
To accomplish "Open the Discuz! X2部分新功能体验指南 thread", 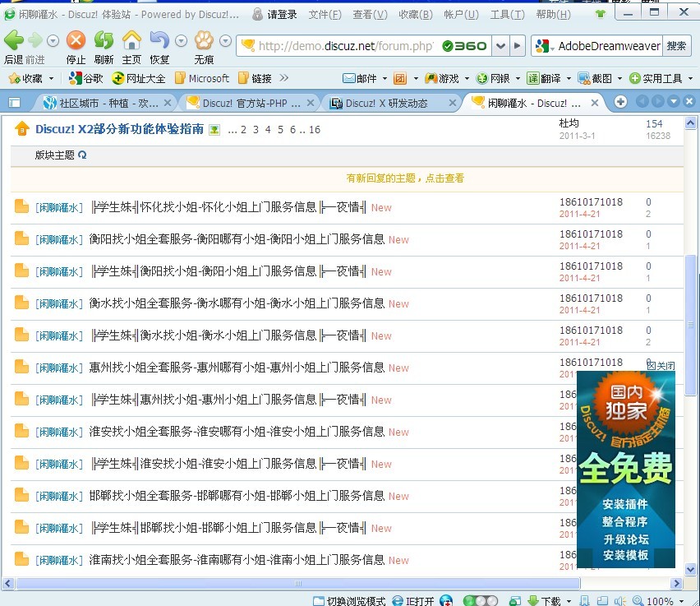I will click(x=120, y=129).
